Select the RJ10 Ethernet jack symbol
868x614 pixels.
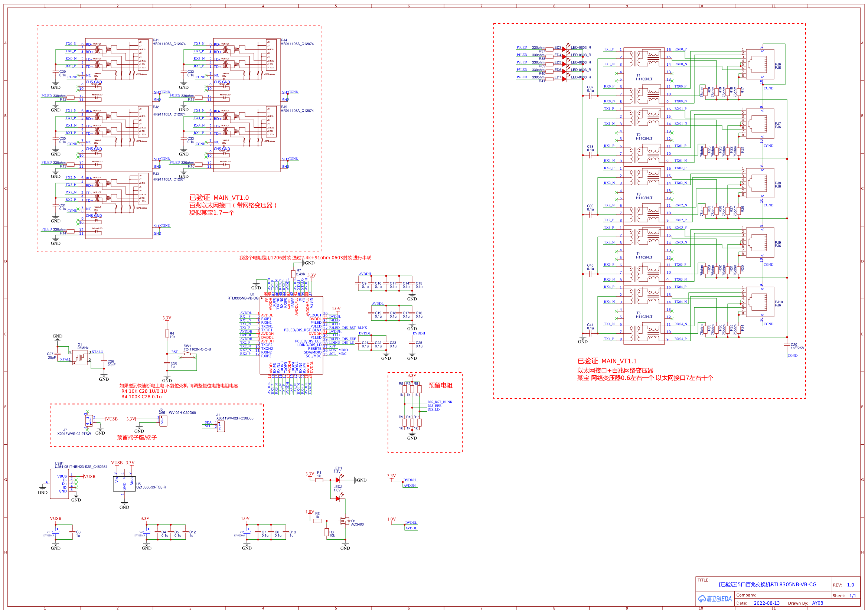pos(760,302)
